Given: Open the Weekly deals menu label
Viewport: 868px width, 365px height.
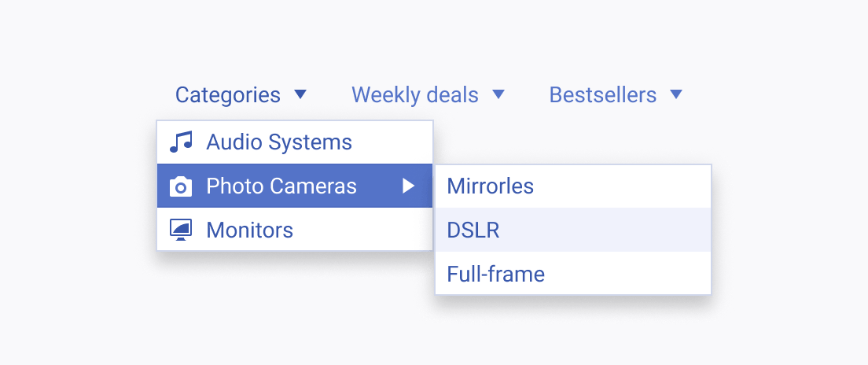Looking at the screenshot, I should coord(414,94).
